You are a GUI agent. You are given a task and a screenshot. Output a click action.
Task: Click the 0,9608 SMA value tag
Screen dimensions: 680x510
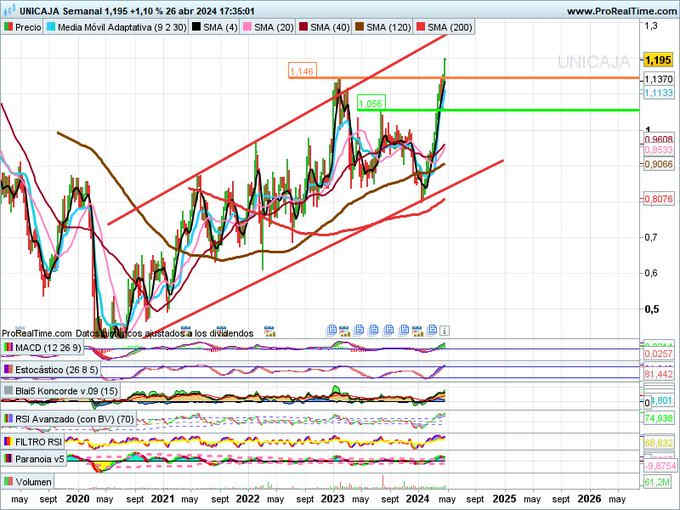658,139
